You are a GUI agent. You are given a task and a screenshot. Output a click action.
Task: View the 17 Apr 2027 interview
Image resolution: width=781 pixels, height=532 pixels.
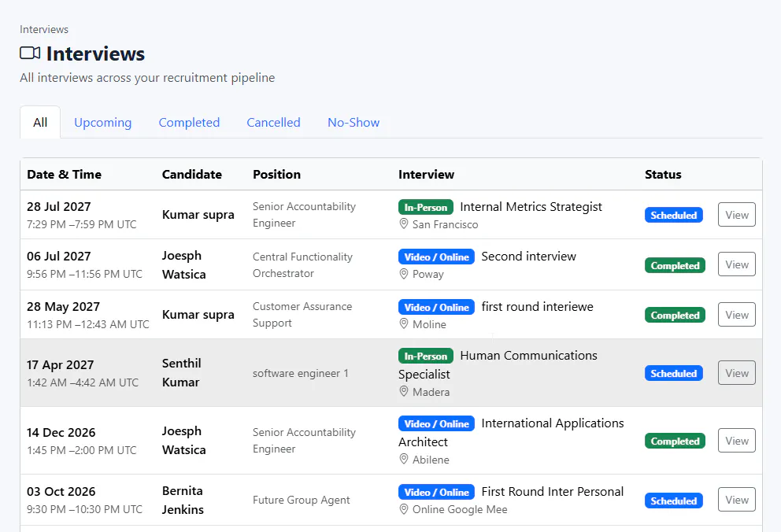(737, 373)
